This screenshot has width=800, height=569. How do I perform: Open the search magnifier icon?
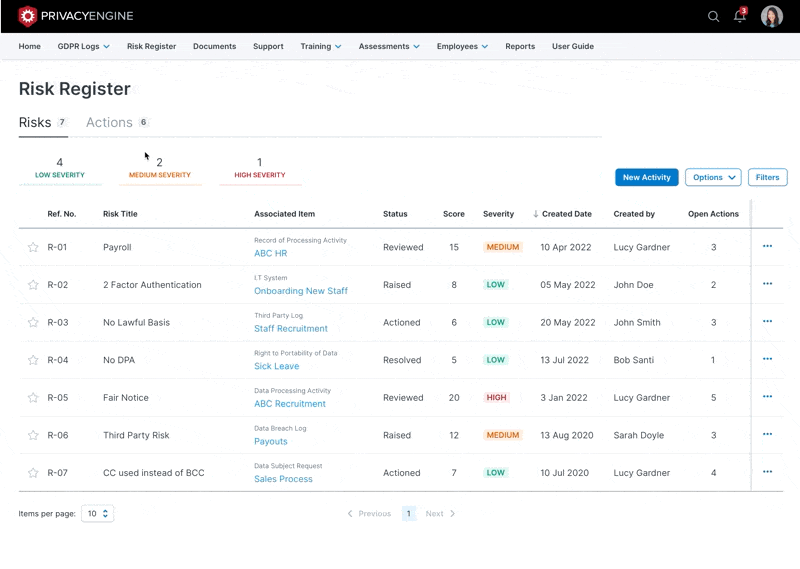[x=713, y=17]
